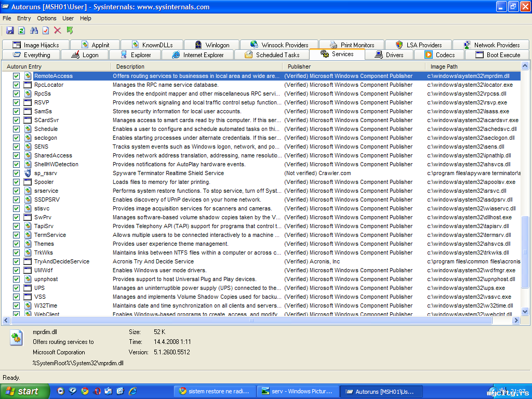The width and height of the screenshot is (532, 399).
Task: Switch to 'serv - Windows Picture' taskbar window
Action: [x=298, y=391]
